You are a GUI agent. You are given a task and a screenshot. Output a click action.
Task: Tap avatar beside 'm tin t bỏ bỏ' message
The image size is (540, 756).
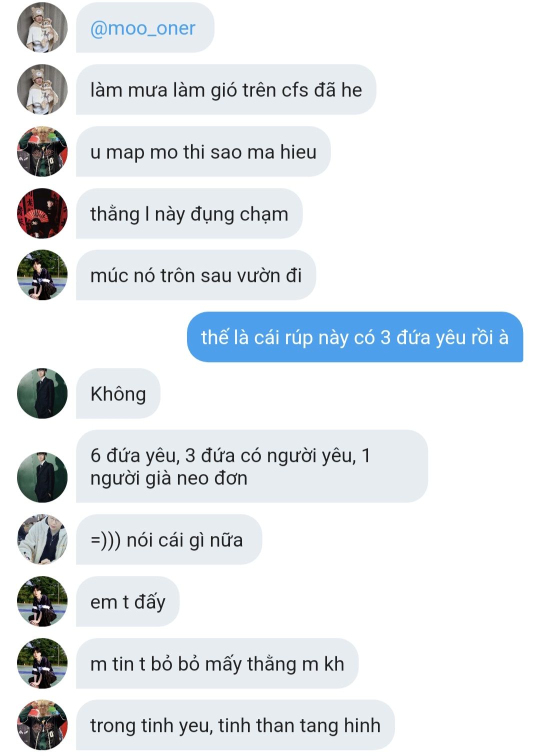[42, 663]
